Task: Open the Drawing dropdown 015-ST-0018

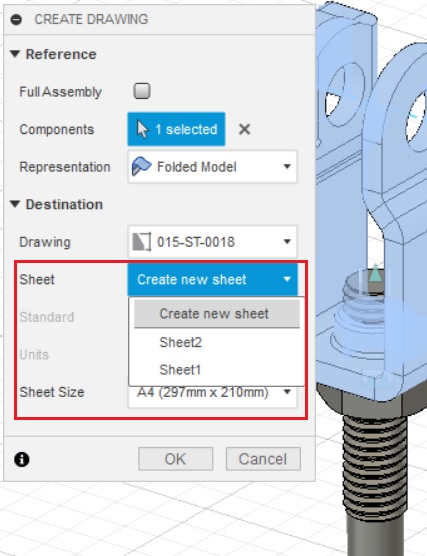Action: [212, 242]
